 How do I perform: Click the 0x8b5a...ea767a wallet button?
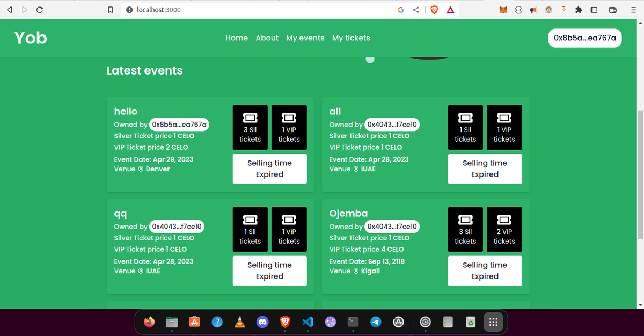click(584, 38)
